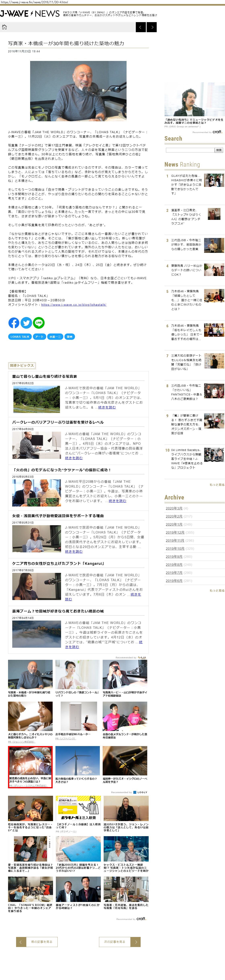
Task: Open related topic 女優・浅田美代子
Action: click(58, 516)
